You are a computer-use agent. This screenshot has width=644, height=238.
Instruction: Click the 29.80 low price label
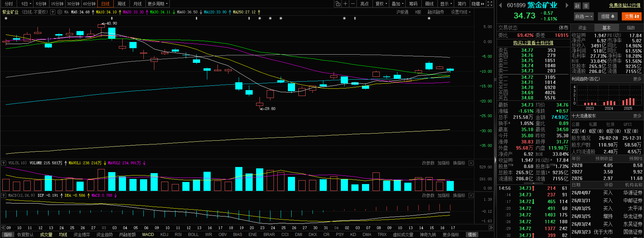(270, 109)
